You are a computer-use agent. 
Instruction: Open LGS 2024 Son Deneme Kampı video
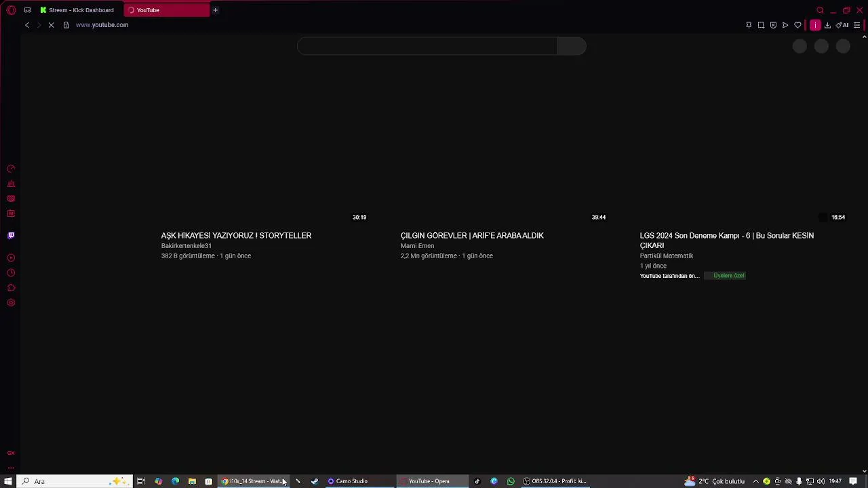tap(726, 241)
